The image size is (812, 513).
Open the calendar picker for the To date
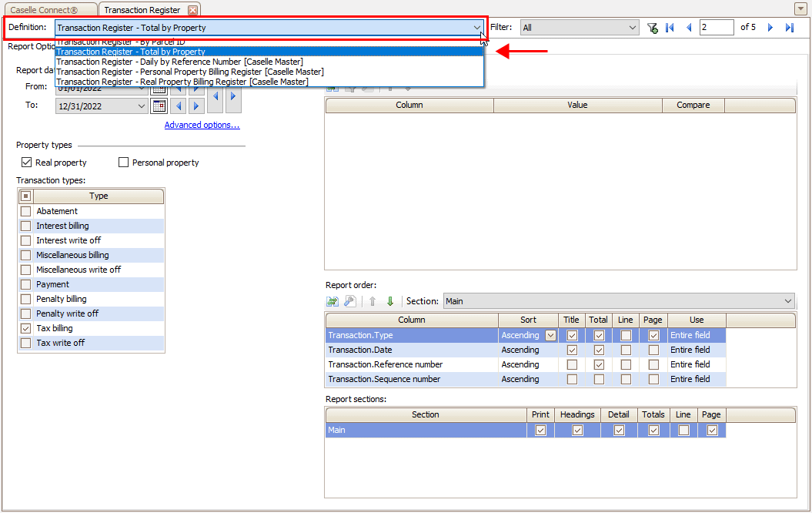159,106
